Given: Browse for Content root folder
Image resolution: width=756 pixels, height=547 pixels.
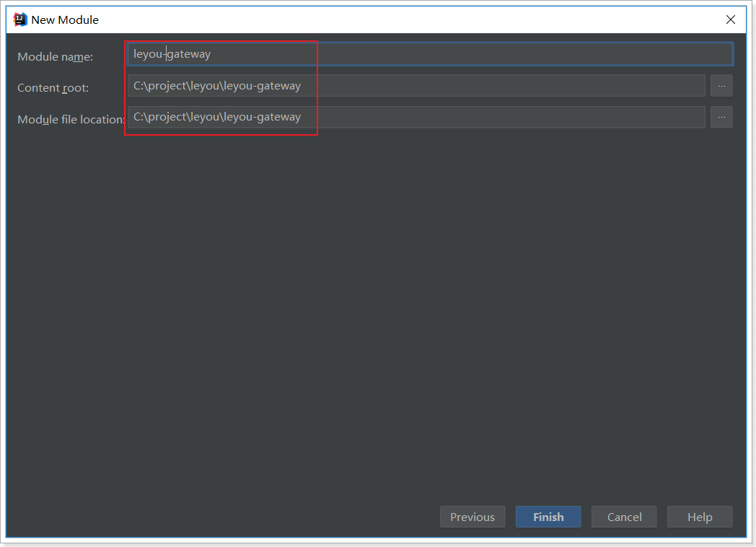Looking at the screenshot, I should [x=721, y=86].
